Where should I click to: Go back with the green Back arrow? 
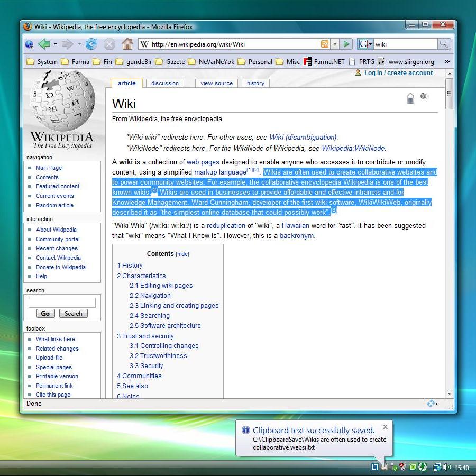pyautogui.click(x=44, y=44)
